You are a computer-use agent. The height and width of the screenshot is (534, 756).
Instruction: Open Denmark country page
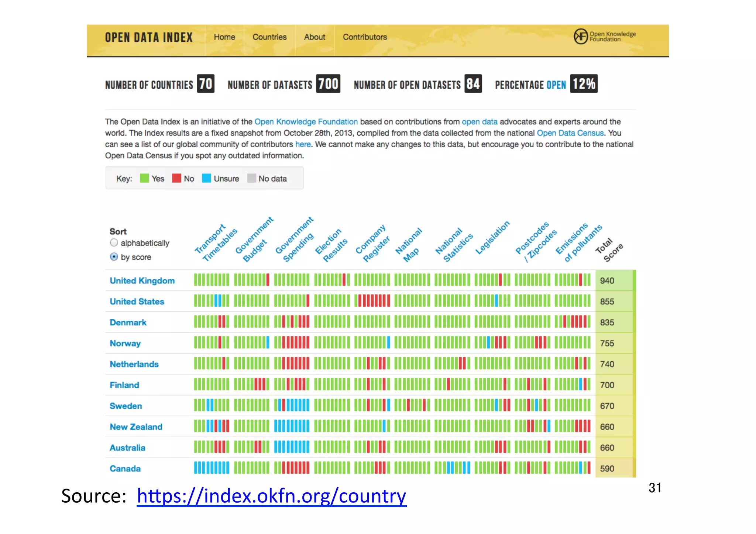(128, 322)
